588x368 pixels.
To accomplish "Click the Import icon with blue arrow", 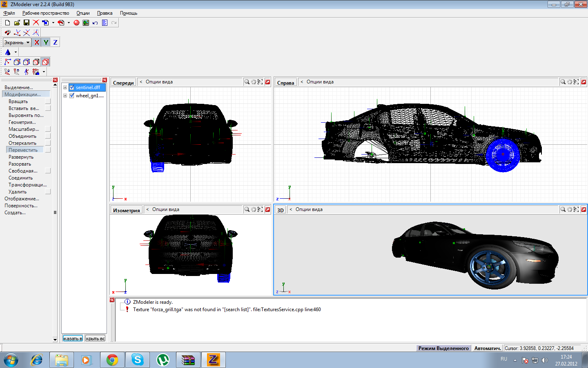I will coord(45,23).
